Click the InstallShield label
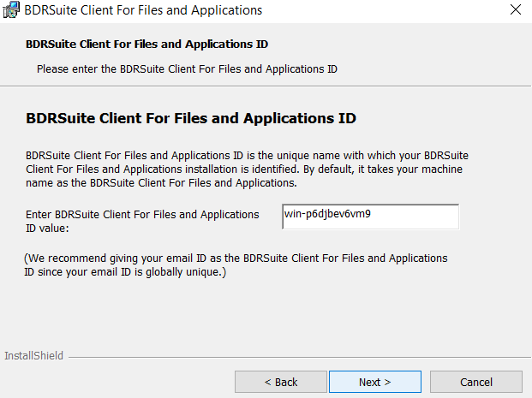 click(33, 355)
